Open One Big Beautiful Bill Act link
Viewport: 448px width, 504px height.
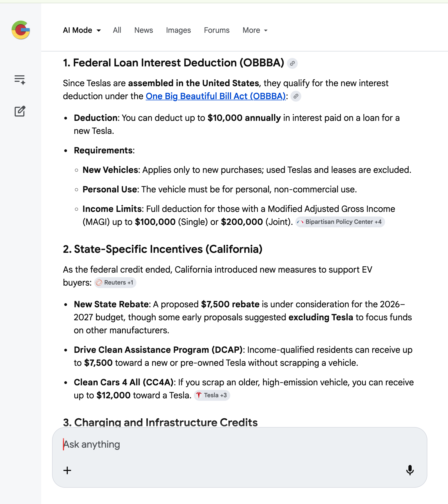tap(216, 96)
